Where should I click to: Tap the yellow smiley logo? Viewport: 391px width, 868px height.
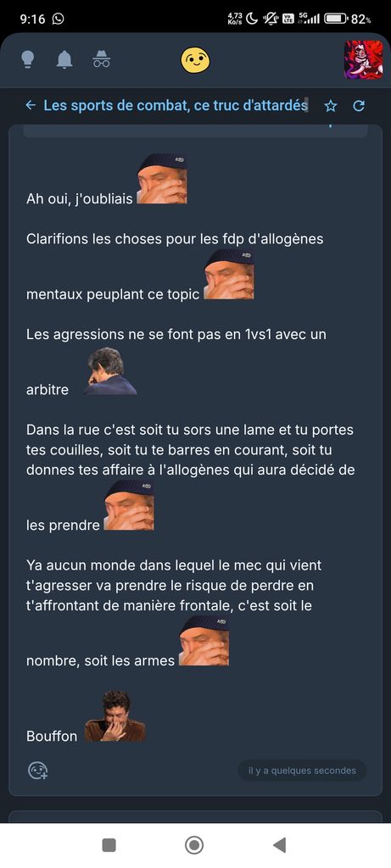[195, 60]
